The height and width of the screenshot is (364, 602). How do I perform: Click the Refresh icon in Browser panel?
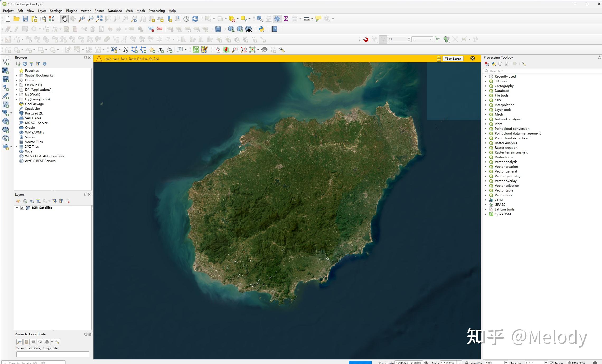25,64
